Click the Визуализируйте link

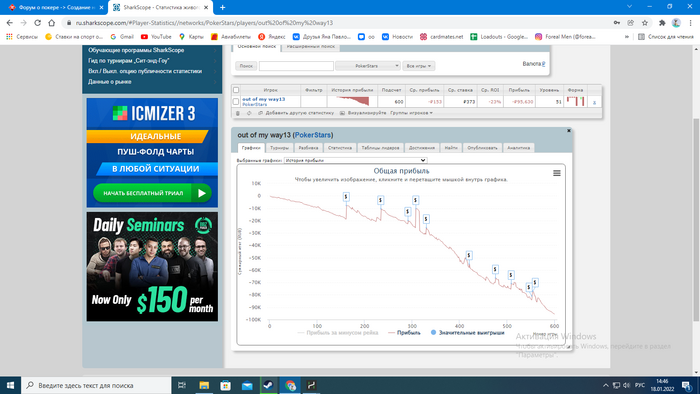363,113
